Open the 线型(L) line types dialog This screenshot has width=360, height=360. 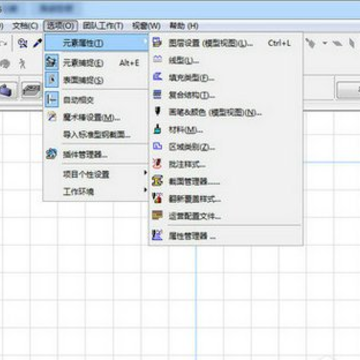coord(226,61)
